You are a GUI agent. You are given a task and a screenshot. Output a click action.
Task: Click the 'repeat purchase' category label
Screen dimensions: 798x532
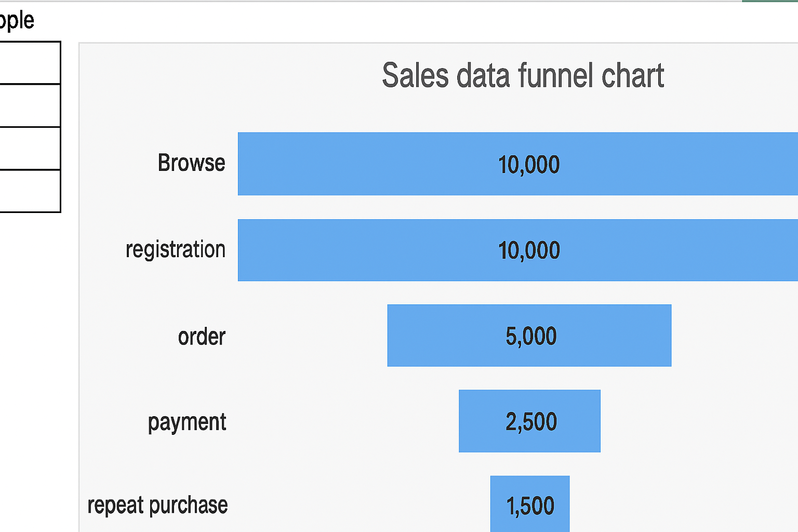157,505
